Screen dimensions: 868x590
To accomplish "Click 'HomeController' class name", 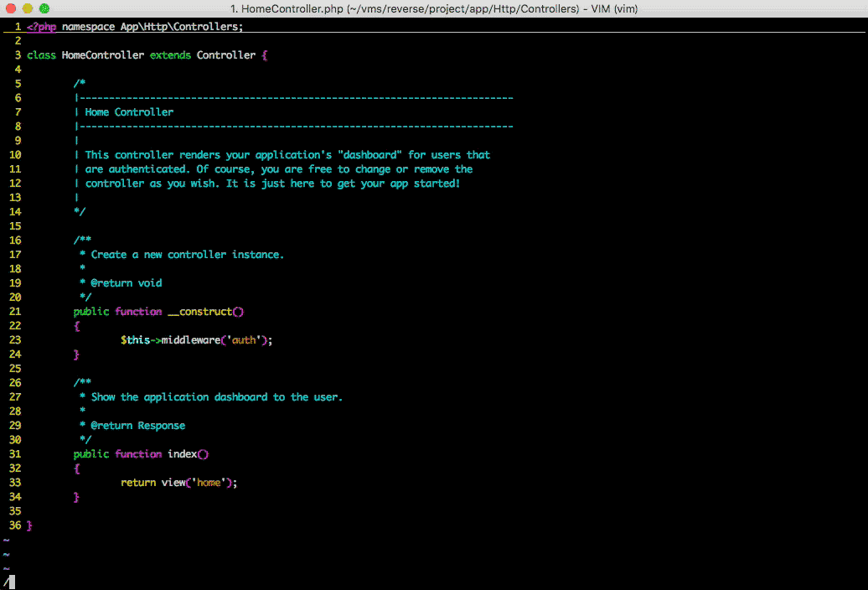I will pyautogui.click(x=103, y=54).
